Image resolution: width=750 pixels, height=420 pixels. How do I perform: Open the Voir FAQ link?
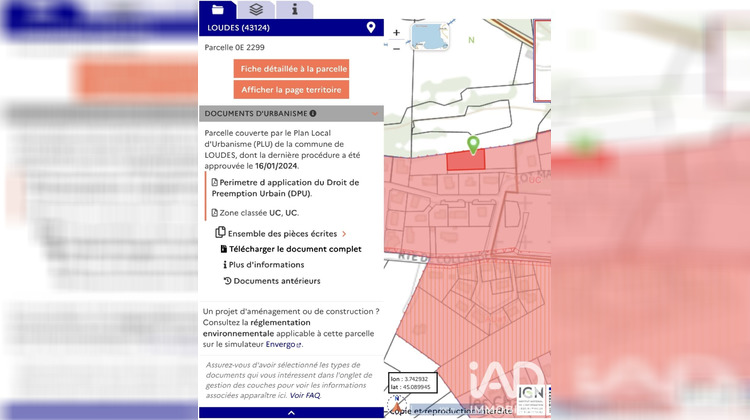[305, 395]
